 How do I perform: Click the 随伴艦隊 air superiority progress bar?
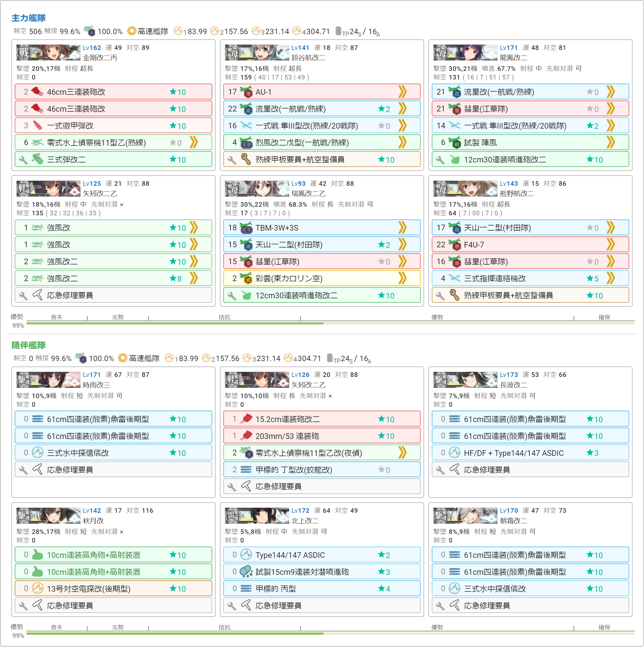pos(330,633)
